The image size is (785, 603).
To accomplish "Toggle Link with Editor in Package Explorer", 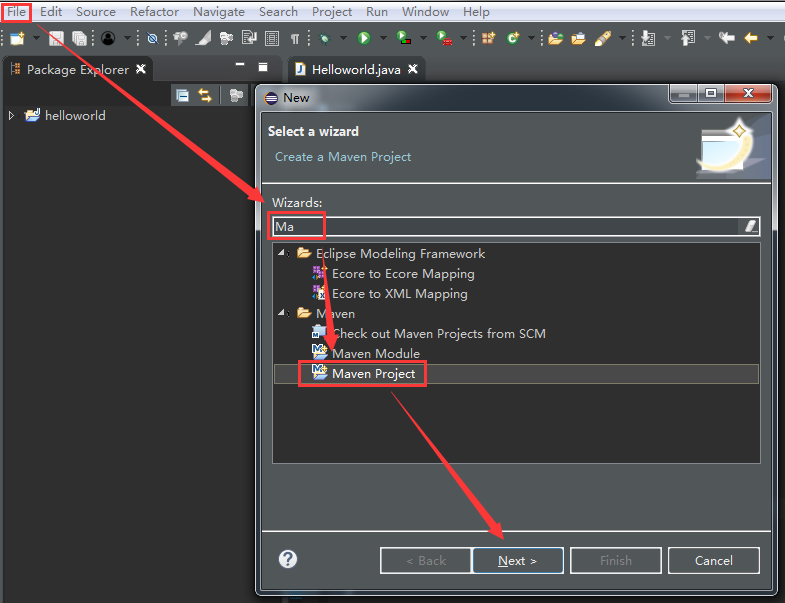I will 205,95.
